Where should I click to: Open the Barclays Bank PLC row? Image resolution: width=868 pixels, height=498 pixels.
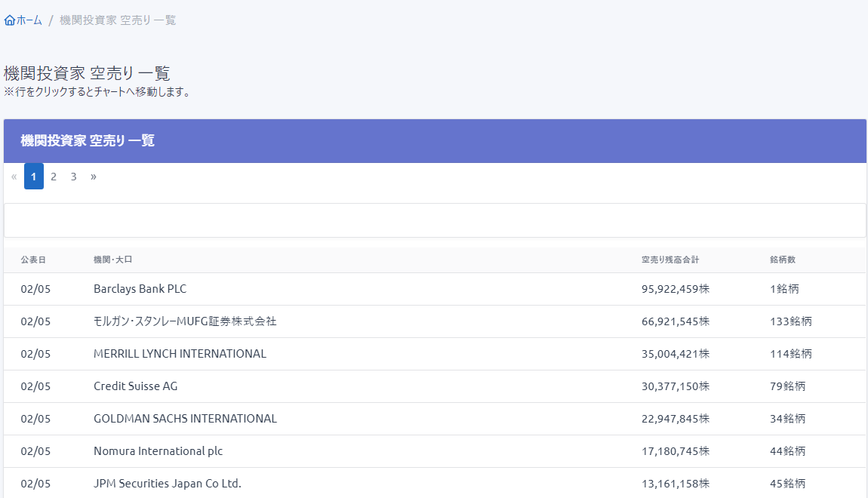pos(140,289)
